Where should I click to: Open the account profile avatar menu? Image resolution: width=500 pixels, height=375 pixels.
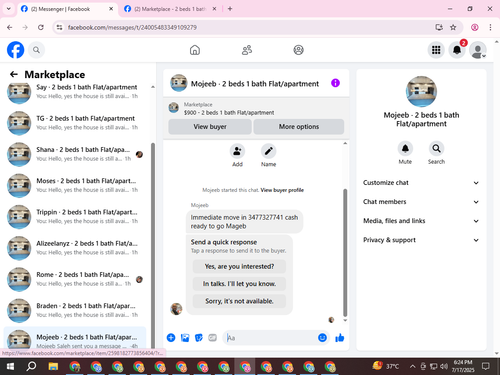pyautogui.click(x=478, y=50)
